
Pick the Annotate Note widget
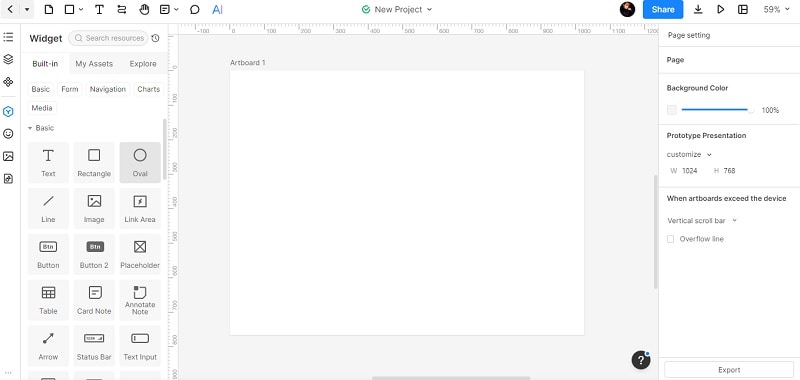coord(140,300)
